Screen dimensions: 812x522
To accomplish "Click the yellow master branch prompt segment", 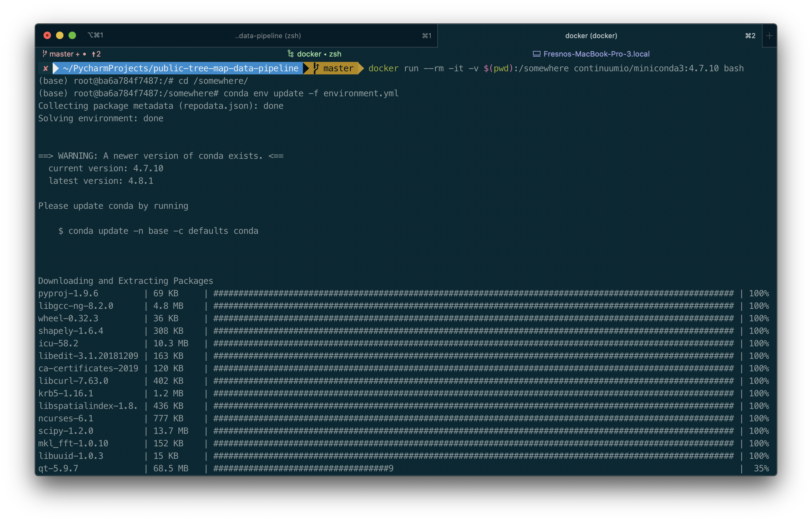I will point(334,68).
